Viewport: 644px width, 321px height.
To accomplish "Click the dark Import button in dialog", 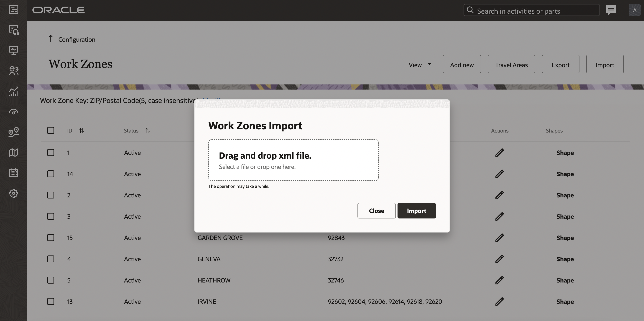I will 416,211.
